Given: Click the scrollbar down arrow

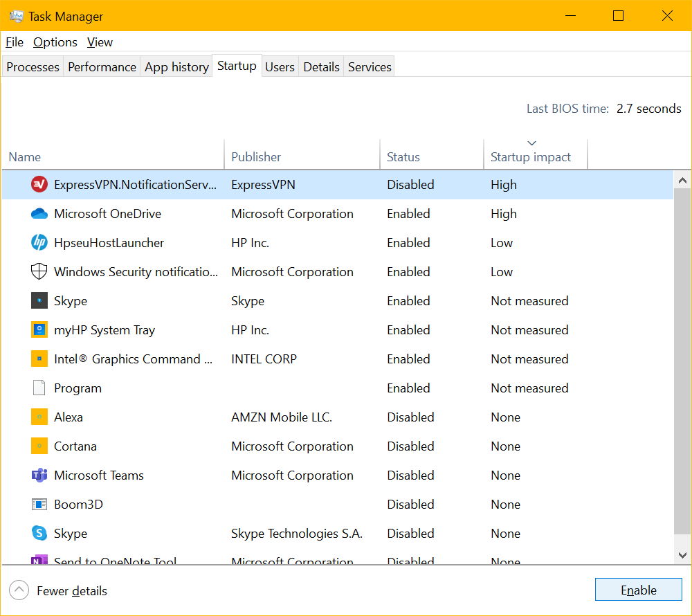Looking at the screenshot, I should 682,555.
